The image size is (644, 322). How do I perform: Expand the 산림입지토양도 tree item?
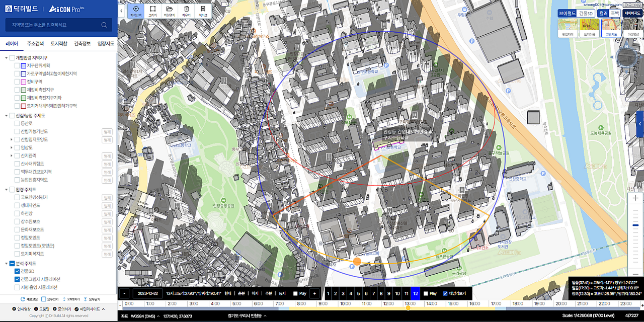12,139
